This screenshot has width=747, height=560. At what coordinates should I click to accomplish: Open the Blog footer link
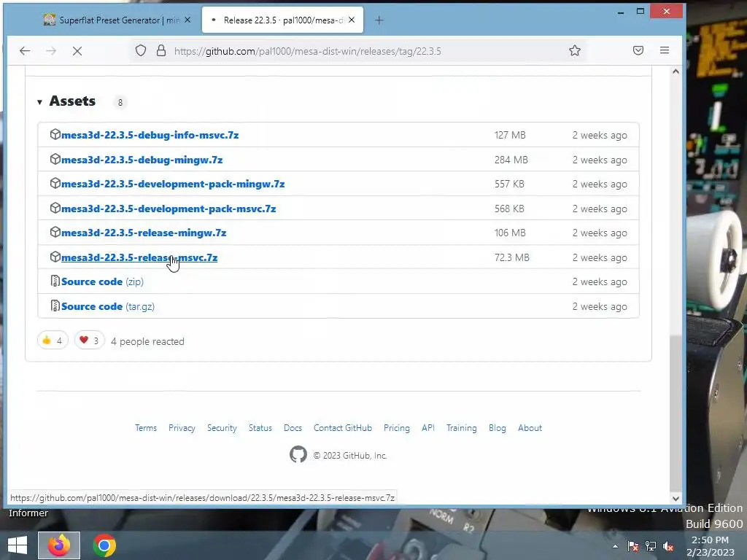click(498, 427)
